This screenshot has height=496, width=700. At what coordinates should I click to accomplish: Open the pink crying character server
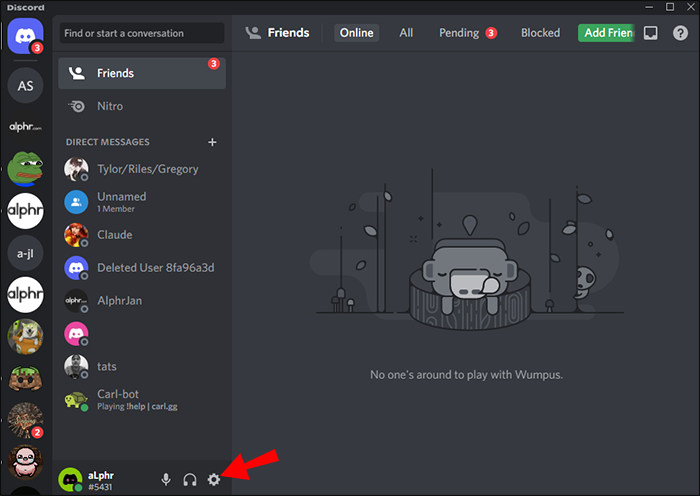pyautogui.click(x=25, y=462)
